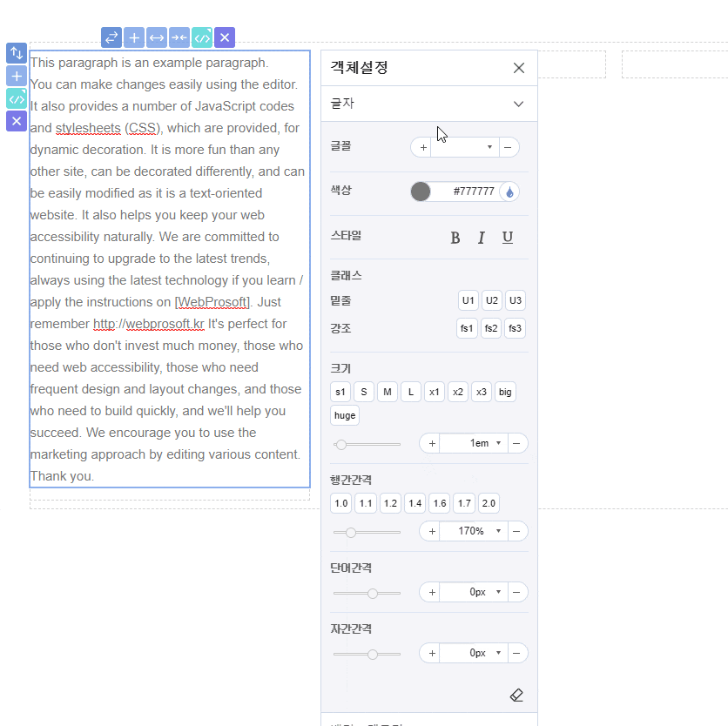Click the 단어간격 word spacing slider
Image resolution: width=728 pixels, height=726 pixels.
tap(367, 593)
